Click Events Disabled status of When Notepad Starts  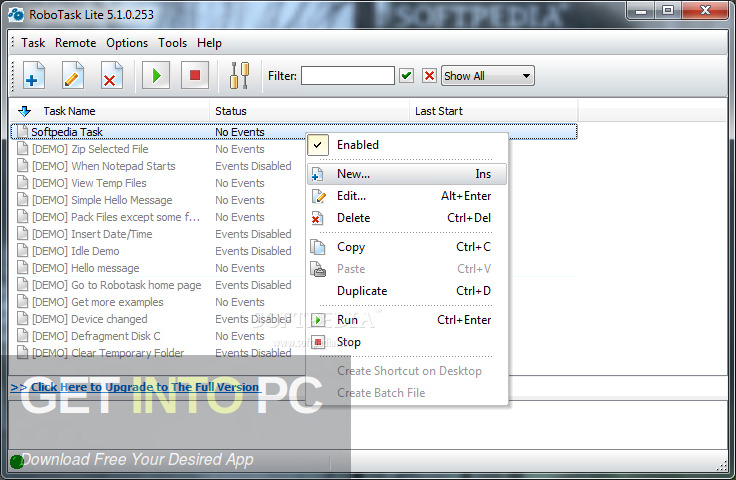(253, 166)
